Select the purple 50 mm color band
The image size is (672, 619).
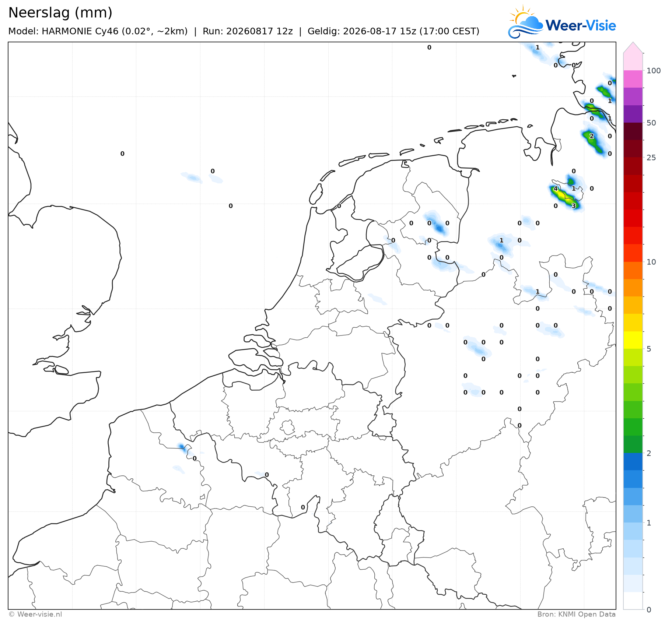tap(633, 114)
